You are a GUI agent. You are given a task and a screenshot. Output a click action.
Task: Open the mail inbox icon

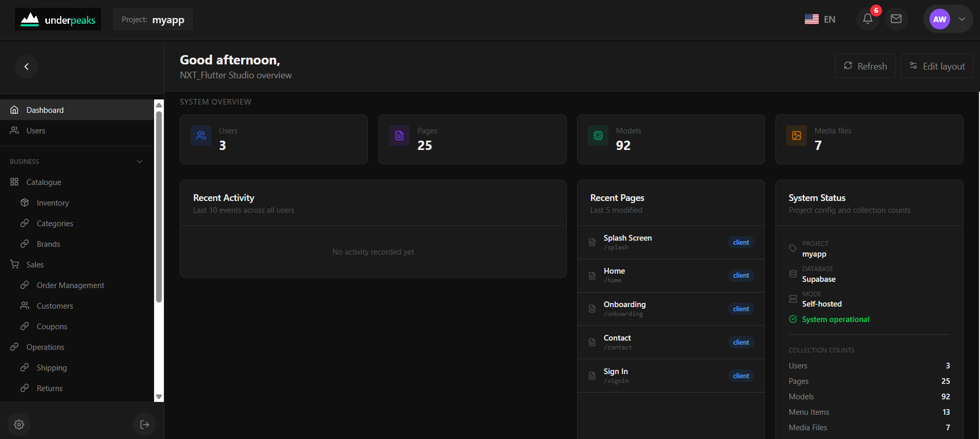point(896,19)
